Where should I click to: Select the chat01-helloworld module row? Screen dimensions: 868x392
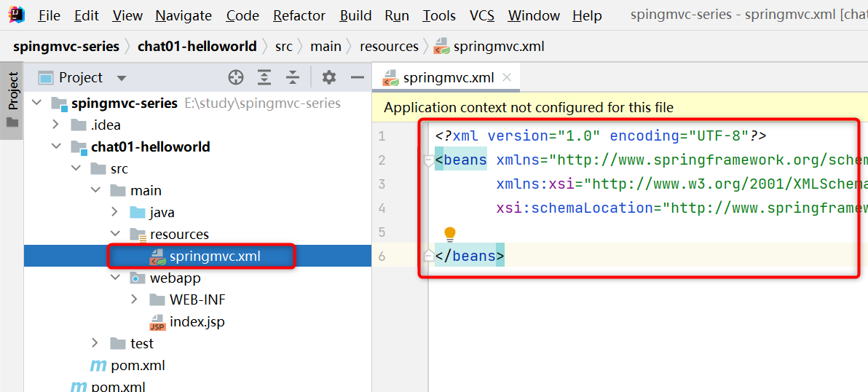pos(197,146)
